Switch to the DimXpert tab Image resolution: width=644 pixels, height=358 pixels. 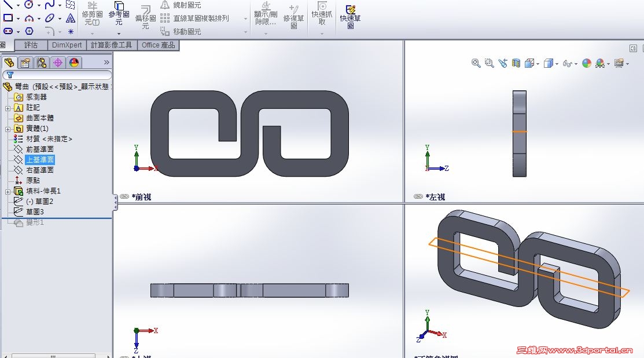67,45
